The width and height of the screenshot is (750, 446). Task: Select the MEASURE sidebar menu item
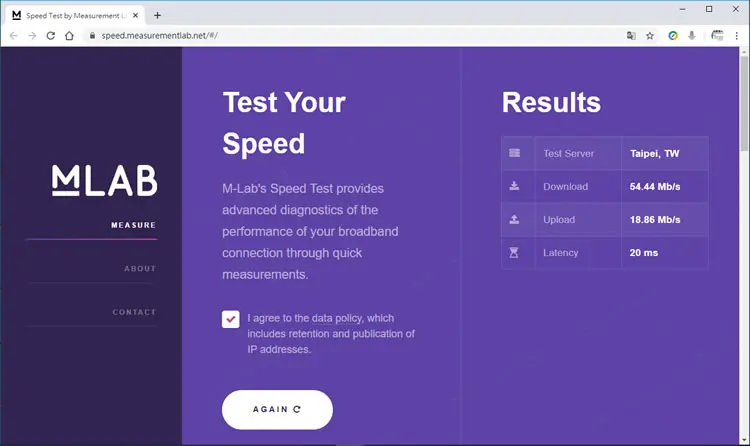[x=133, y=225]
